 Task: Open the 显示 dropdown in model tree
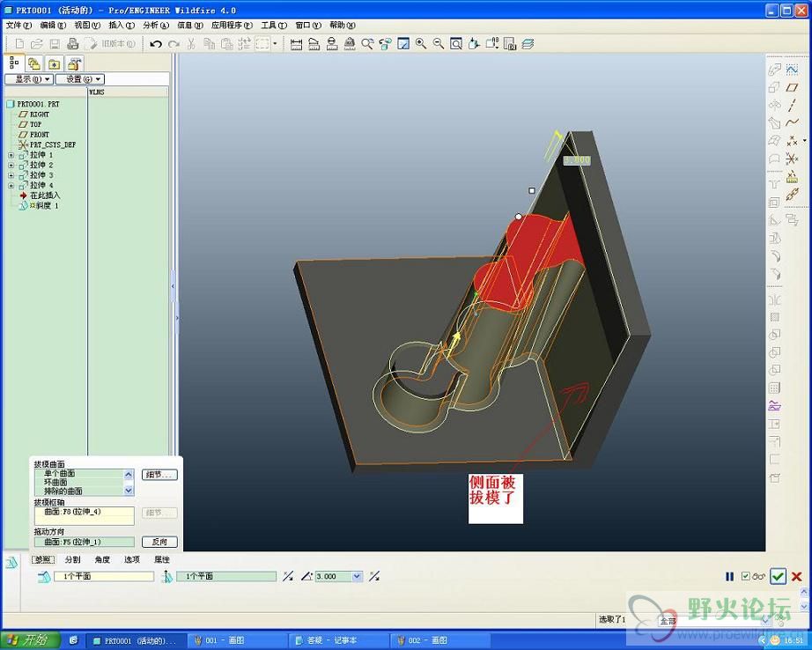pyautogui.click(x=28, y=79)
